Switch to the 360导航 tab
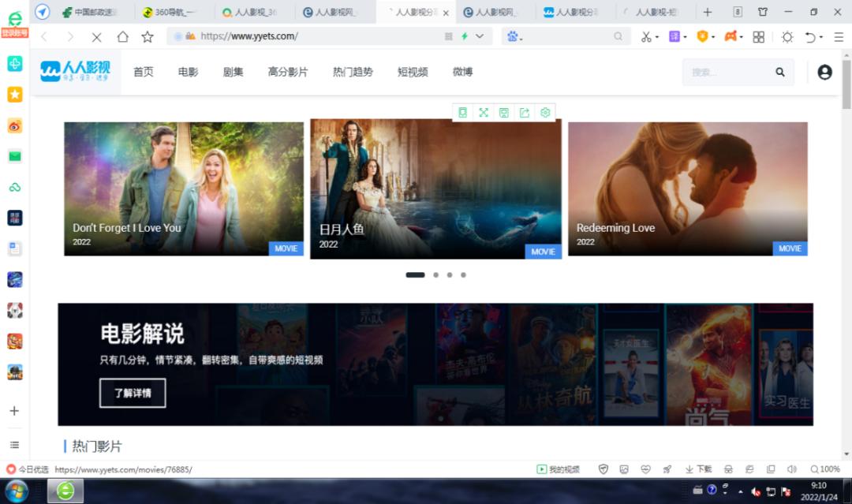The height and width of the screenshot is (504, 852). point(170,12)
